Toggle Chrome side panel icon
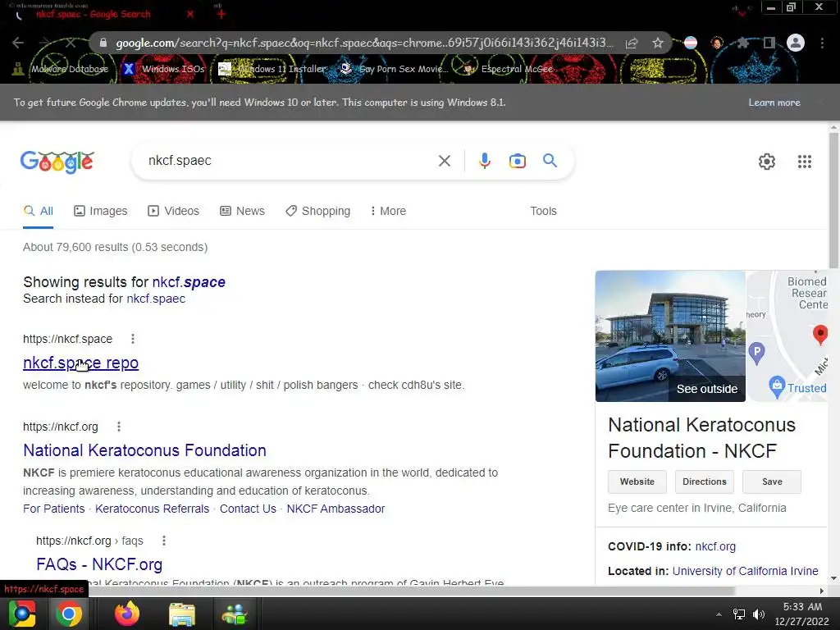 pyautogui.click(x=769, y=43)
